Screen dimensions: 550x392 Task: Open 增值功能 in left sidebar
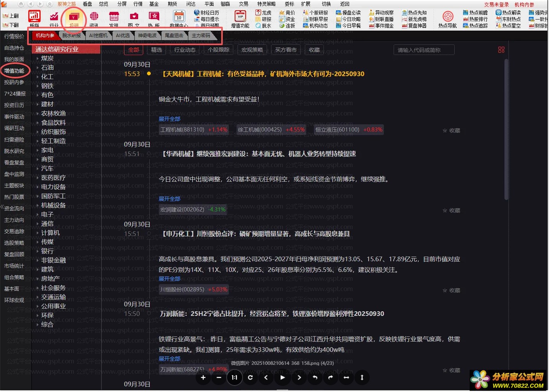tap(14, 71)
